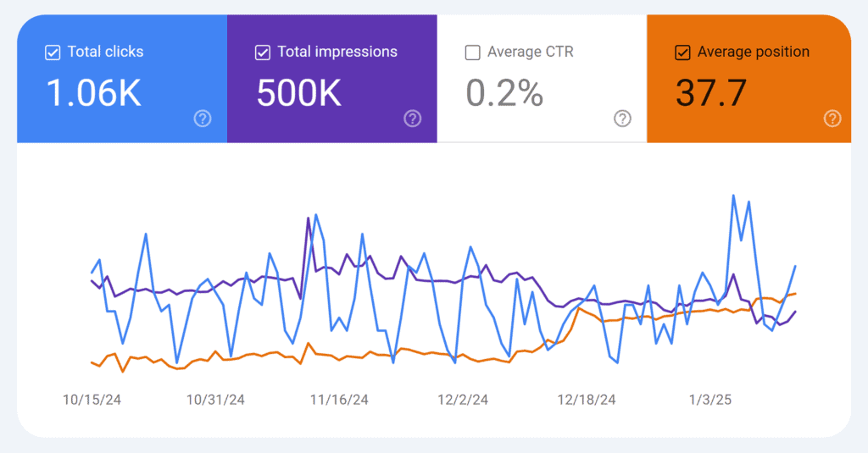Click the 1/3/25 date label

pos(709,400)
